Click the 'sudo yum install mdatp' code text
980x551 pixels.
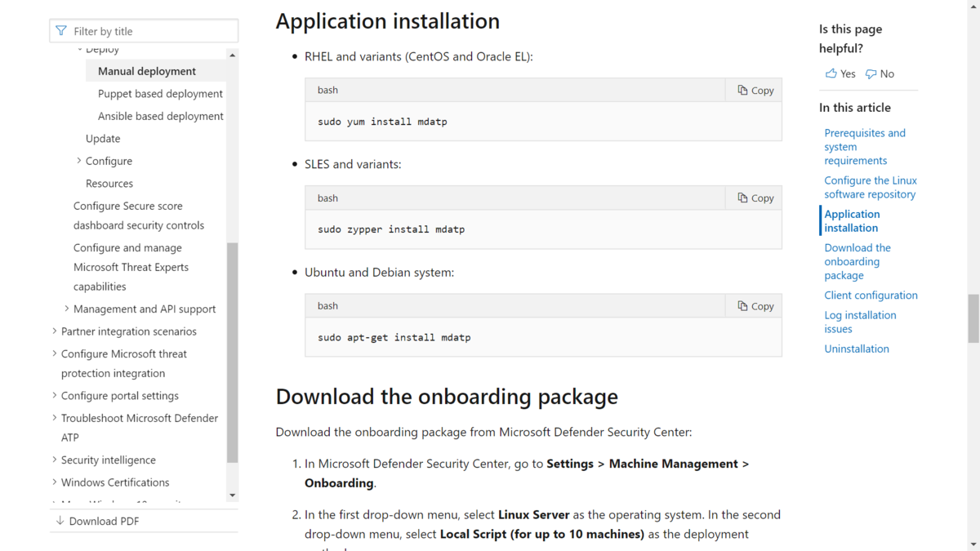(382, 122)
